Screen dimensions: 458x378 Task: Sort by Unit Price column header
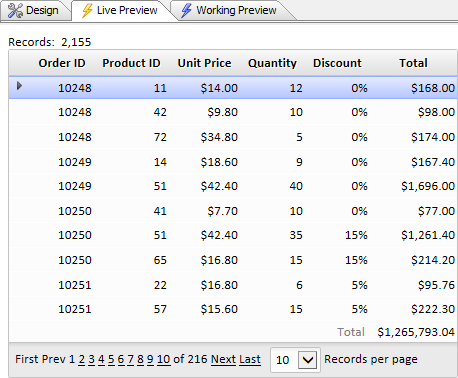[x=204, y=63]
